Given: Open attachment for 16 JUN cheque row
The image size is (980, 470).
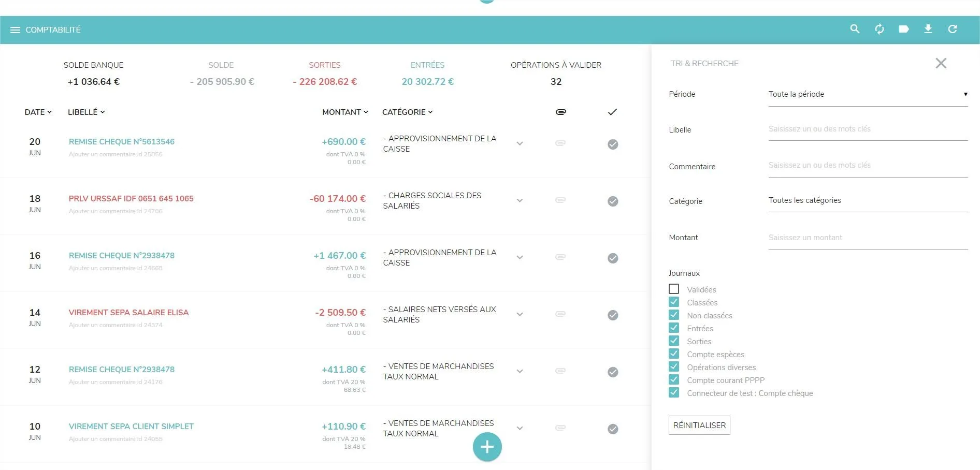Looking at the screenshot, I should coord(560,257).
